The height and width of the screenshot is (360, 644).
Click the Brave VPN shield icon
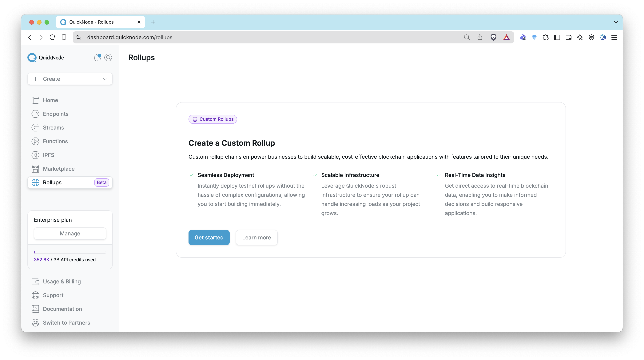coord(591,37)
